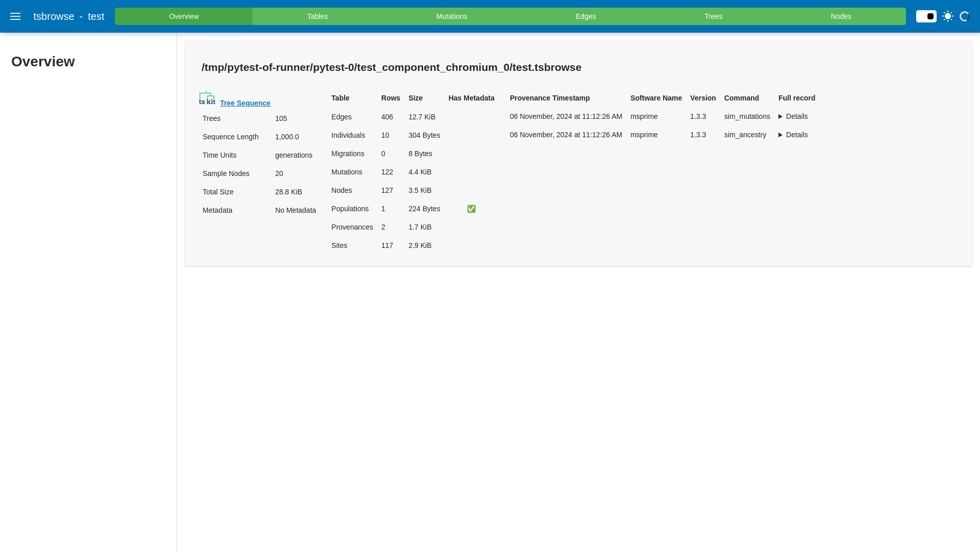The image size is (980, 551).
Task: Go to the Edges tab
Action: [585, 16]
